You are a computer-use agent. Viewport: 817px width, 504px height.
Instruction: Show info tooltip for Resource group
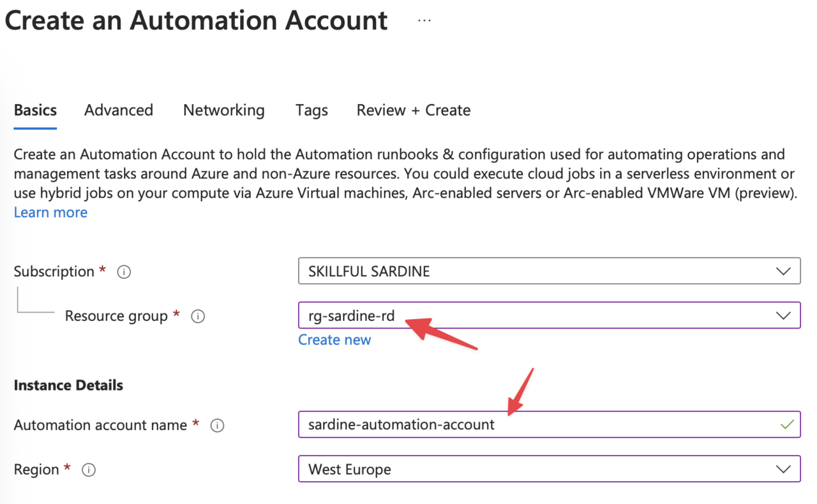[x=198, y=316]
